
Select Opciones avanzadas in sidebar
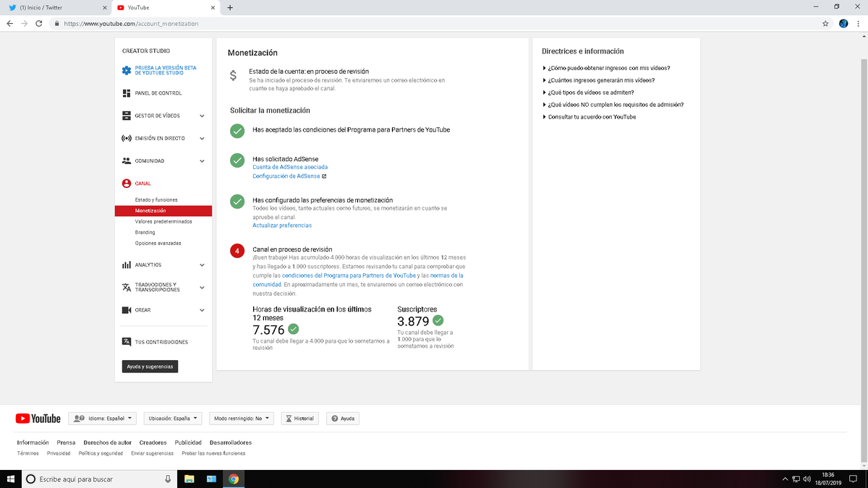158,244
